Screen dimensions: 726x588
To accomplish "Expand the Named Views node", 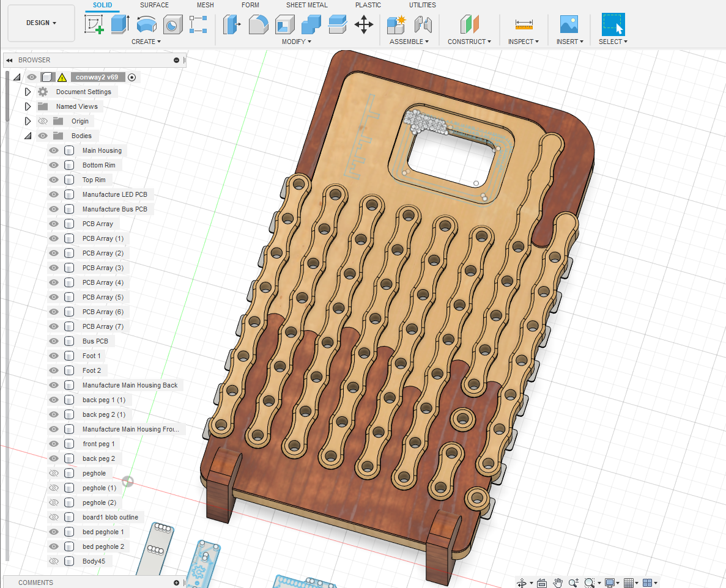I will (x=28, y=106).
